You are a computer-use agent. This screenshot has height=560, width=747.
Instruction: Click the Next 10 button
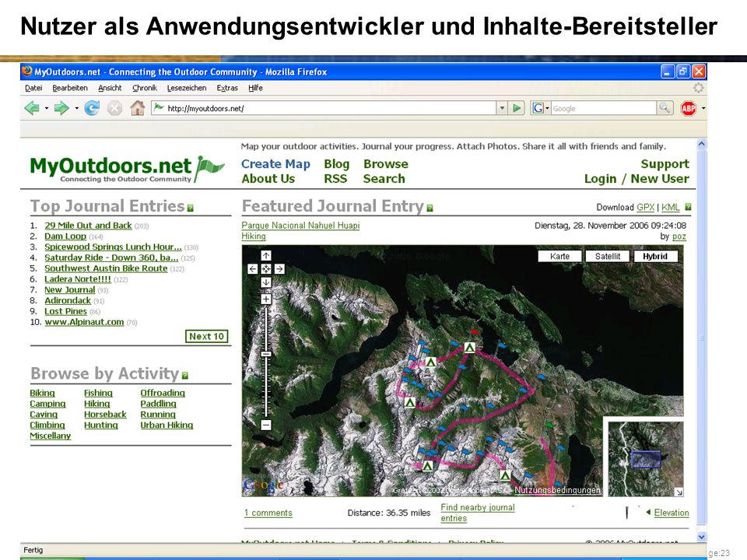tap(207, 336)
